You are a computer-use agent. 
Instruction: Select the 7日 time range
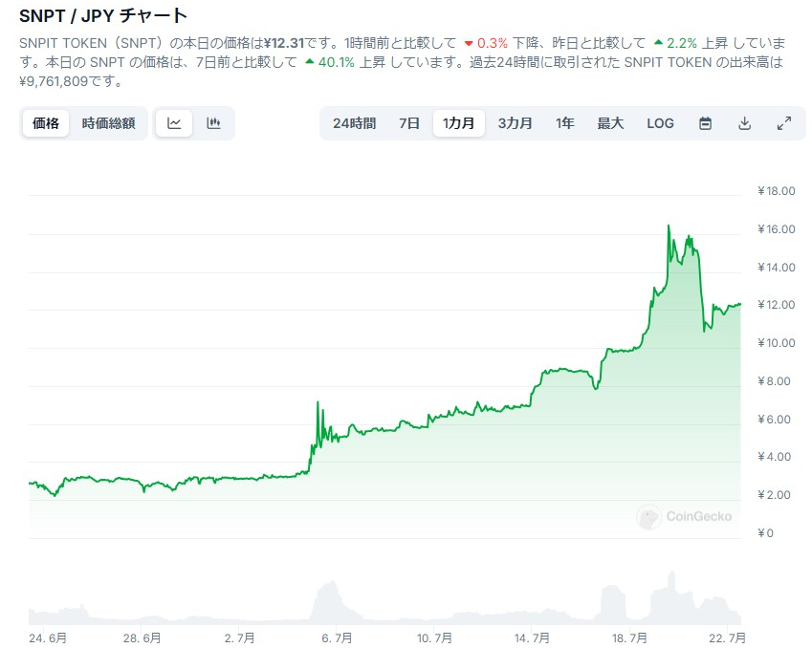click(409, 123)
